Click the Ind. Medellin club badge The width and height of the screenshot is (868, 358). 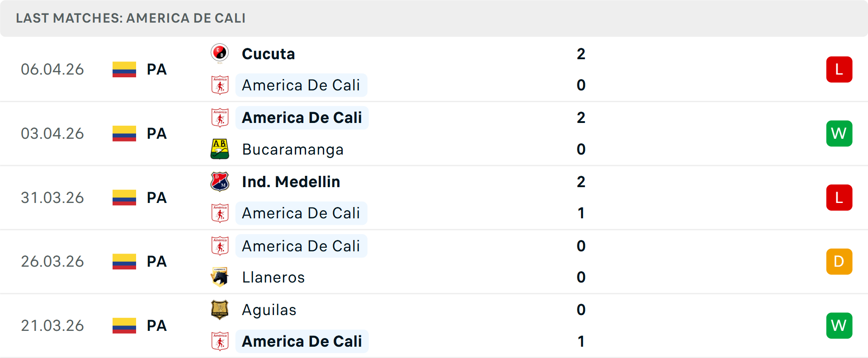[220, 181]
